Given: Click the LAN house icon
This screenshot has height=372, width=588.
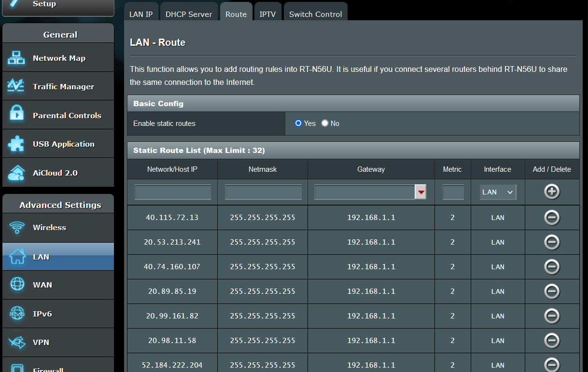Looking at the screenshot, I should 17,256.
